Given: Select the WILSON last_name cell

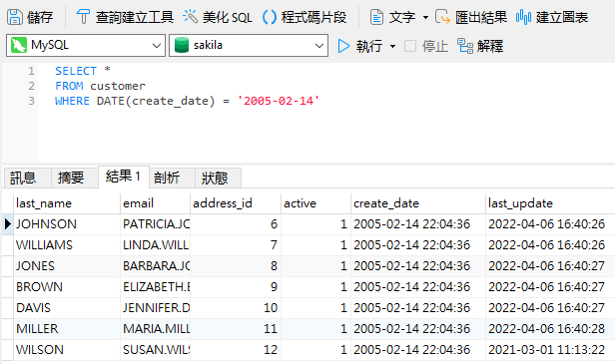Looking at the screenshot, I should tap(67, 350).
